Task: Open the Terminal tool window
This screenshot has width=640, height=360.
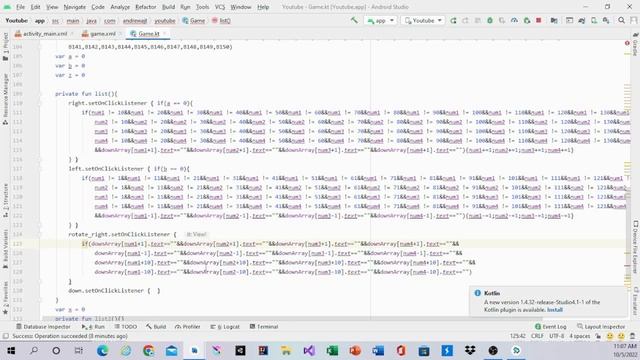Action: pyautogui.click(x=264, y=327)
